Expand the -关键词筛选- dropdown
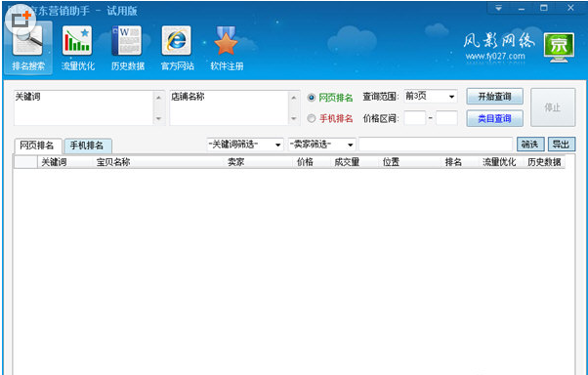Screen dimensions: 588x375 click(x=245, y=145)
